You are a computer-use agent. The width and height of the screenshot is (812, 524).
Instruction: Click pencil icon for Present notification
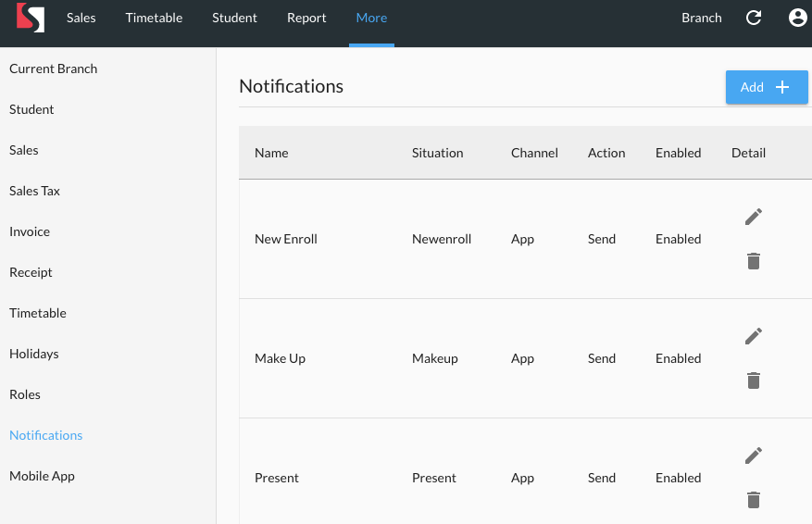(754, 455)
